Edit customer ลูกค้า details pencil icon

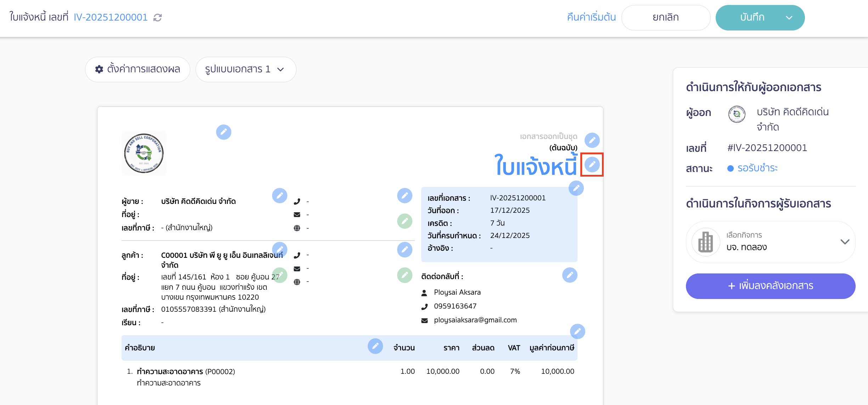coord(280,249)
